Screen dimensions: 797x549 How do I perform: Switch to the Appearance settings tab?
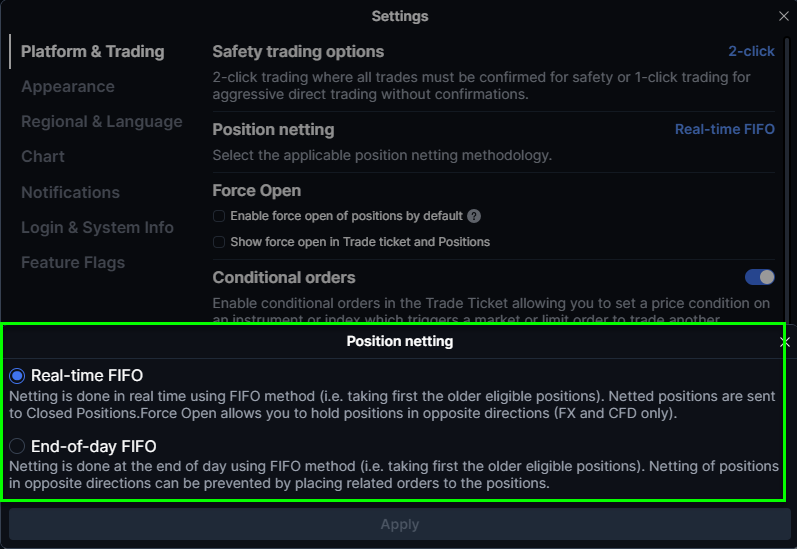pyautogui.click(x=68, y=87)
